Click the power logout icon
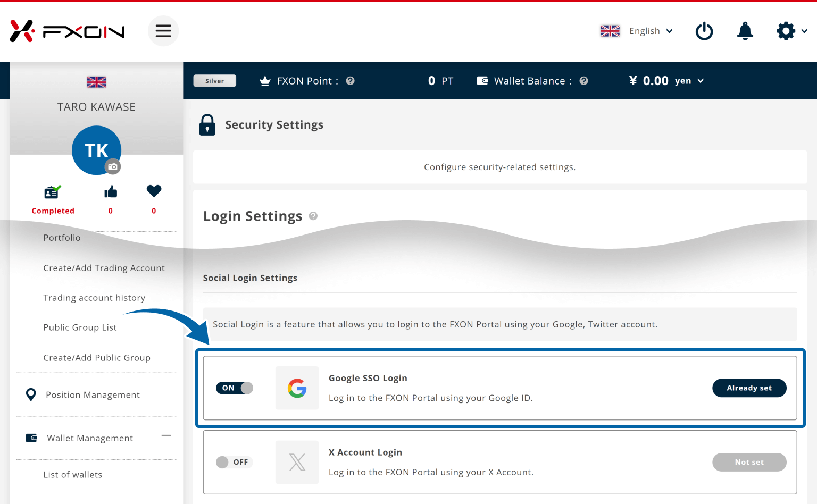 pyautogui.click(x=704, y=31)
